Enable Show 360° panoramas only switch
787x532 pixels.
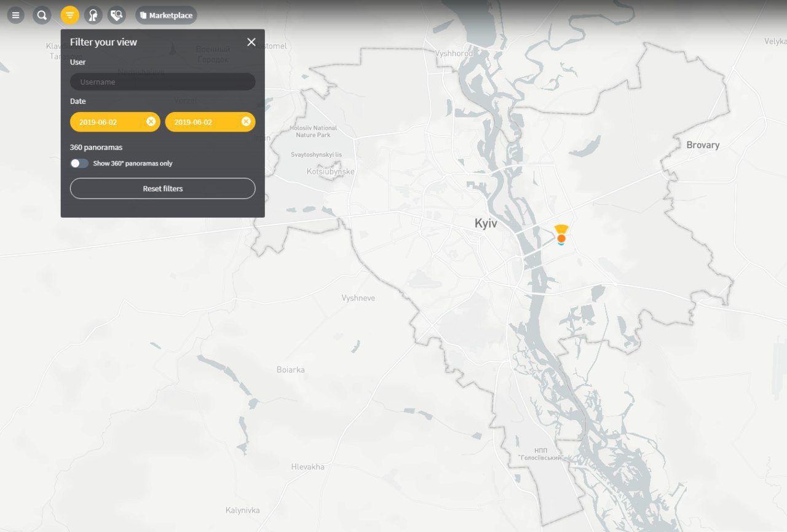[79, 164]
